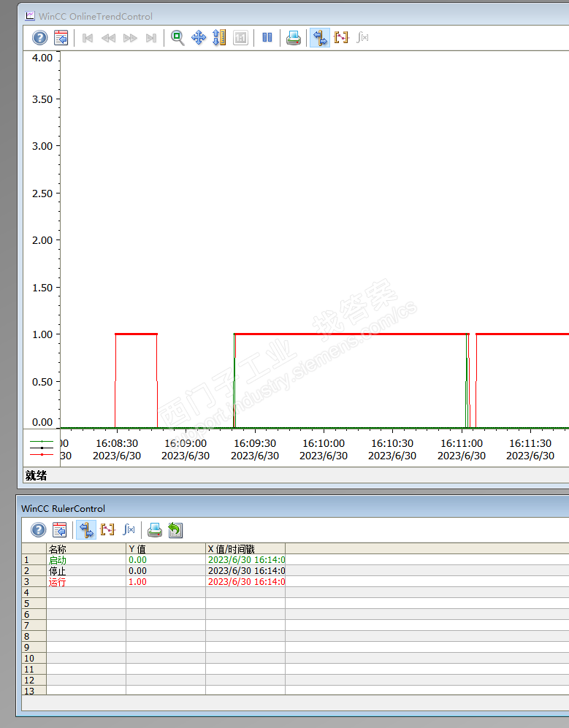
Task: Click the 就绪 status bar text
Action: (x=37, y=475)
